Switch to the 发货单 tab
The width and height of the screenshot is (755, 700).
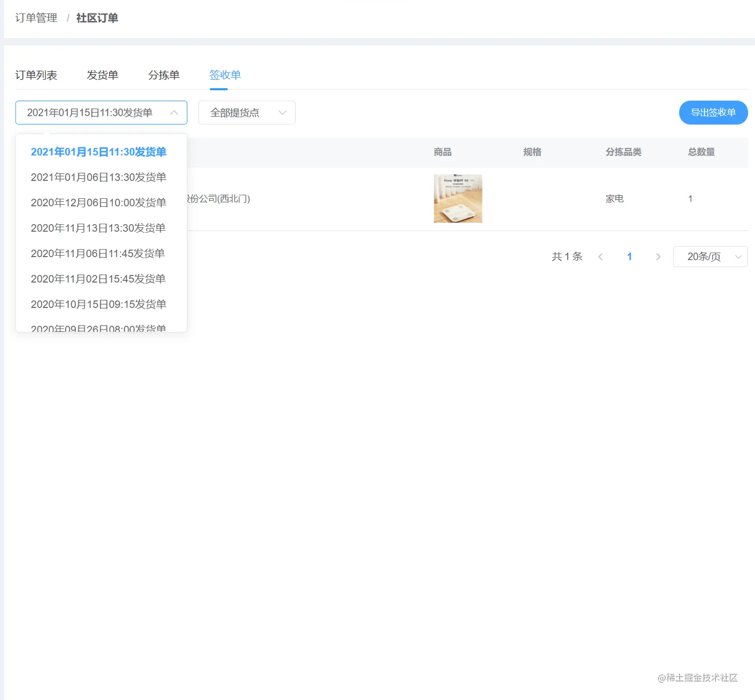tap(102, 75)
